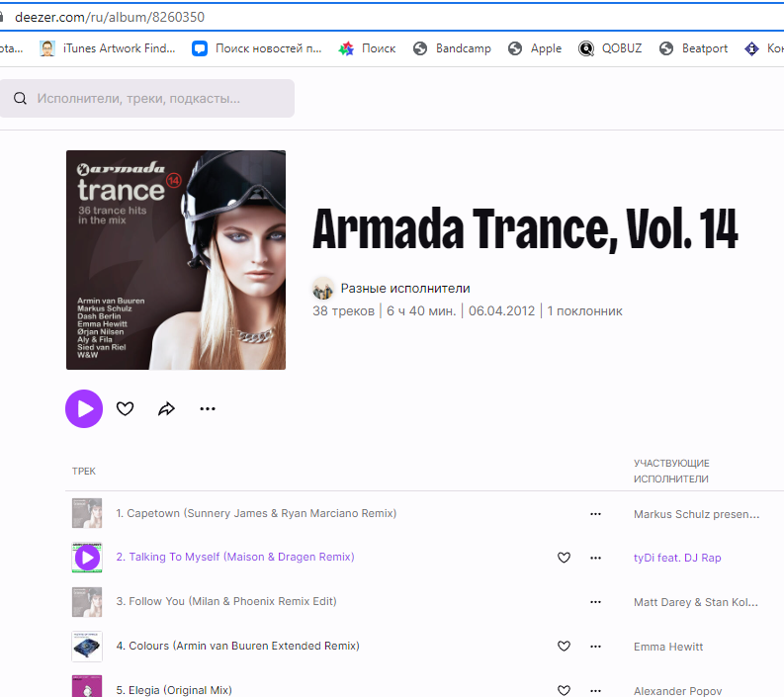Click Elegia track thumbnail
The image size is (784, 697).
pos(87,686)
